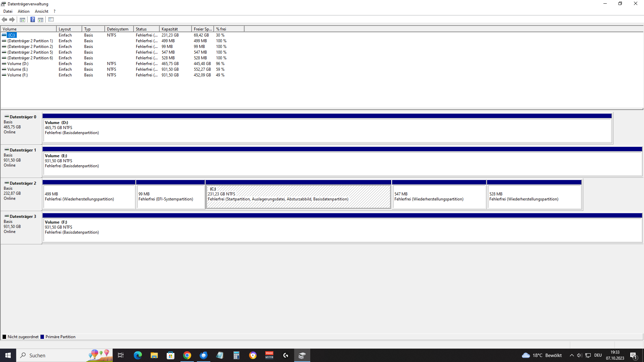Open Google Chrome from the taskbar
This screenshot has width=644, height=362.
187,355
